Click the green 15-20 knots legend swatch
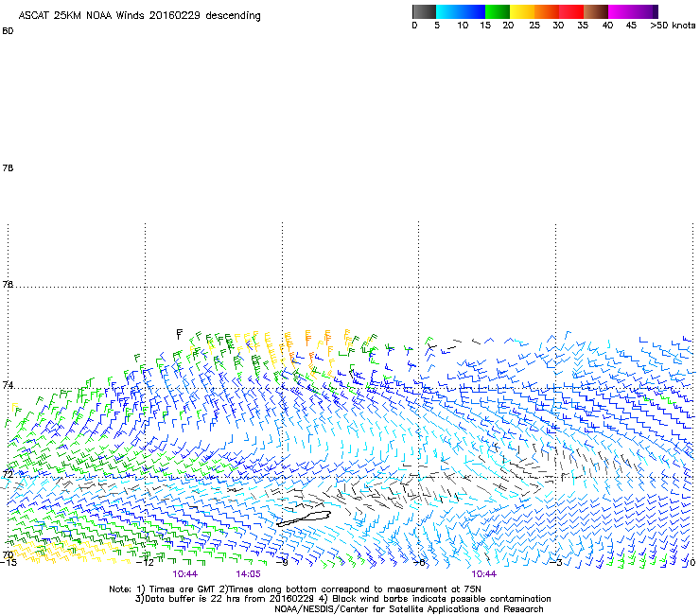 498,11
